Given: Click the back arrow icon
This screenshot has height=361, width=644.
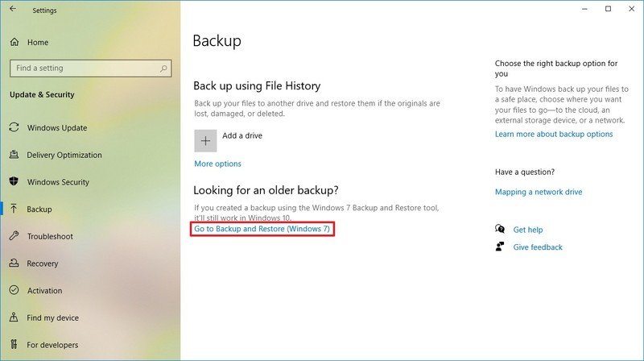Looking at the screenshot, I should [13, 10].
